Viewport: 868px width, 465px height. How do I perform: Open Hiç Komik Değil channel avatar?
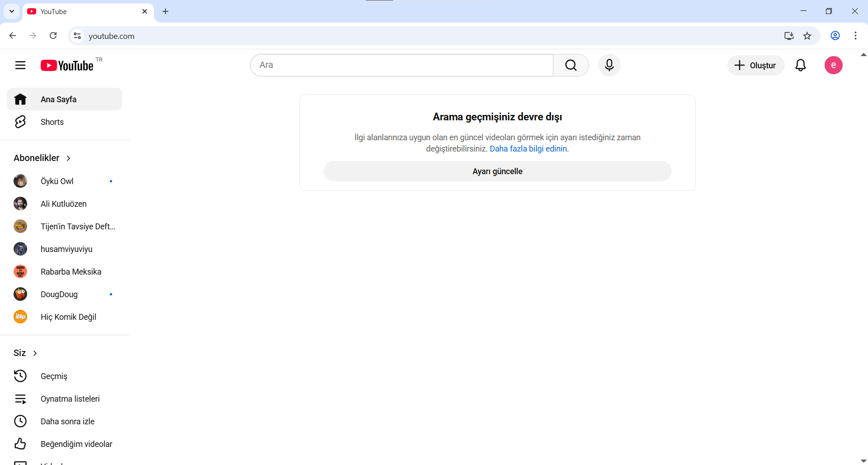coord(20,317)
